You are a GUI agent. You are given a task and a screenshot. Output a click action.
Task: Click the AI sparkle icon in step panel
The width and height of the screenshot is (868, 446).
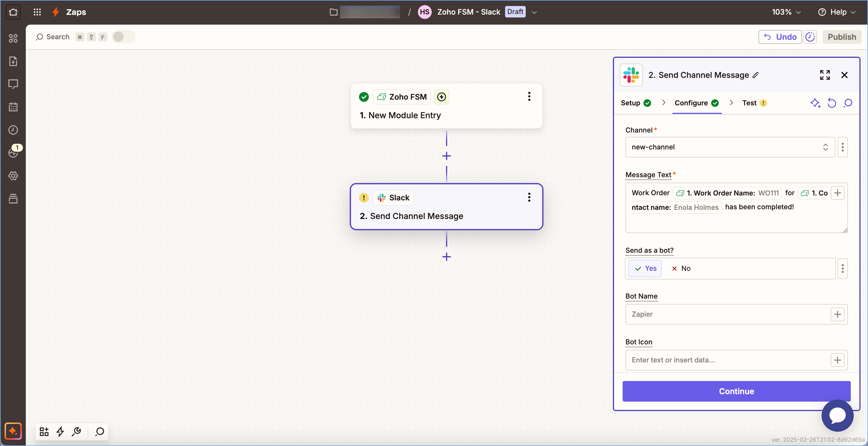pyautogui.click(x=815, y=103)
